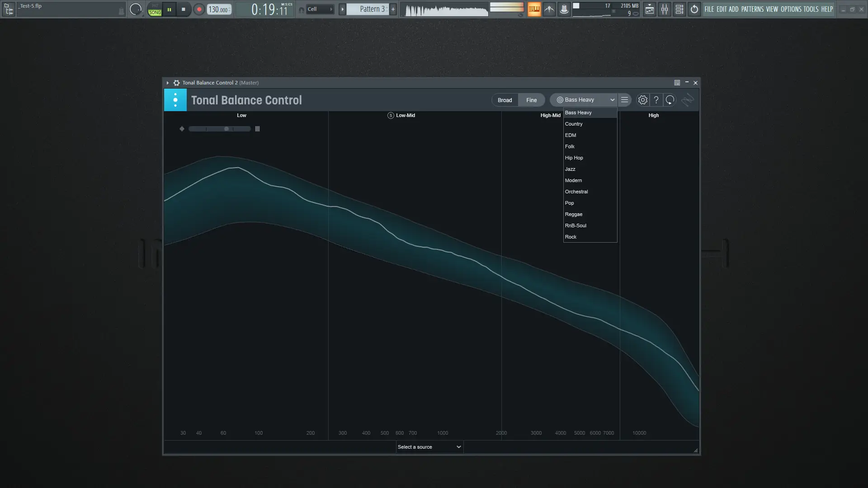Switch view to Broad mode
The image size is (868, 488).
[x=505, y=100]
